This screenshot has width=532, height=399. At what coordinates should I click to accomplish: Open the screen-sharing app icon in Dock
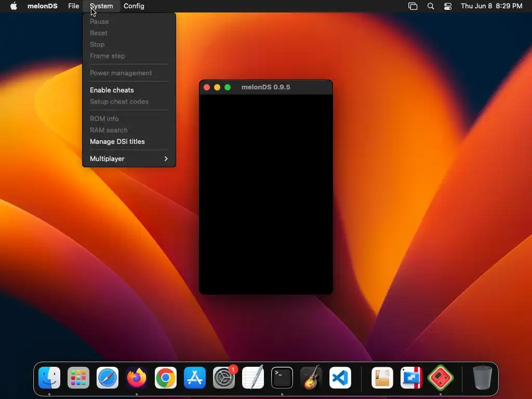[x=411, y=378]
